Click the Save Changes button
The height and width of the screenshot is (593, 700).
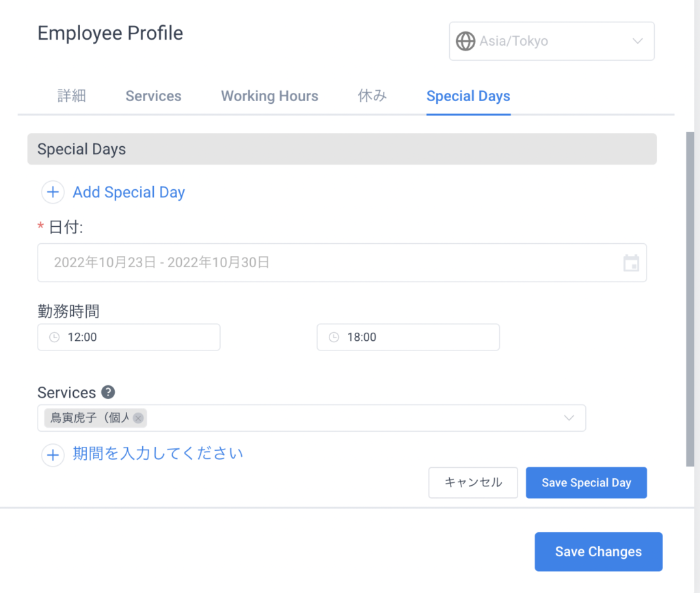pos(598,552)
